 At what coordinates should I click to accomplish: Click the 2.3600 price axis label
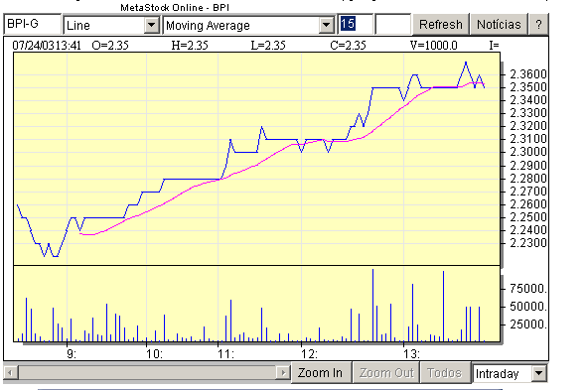(528, 74)
